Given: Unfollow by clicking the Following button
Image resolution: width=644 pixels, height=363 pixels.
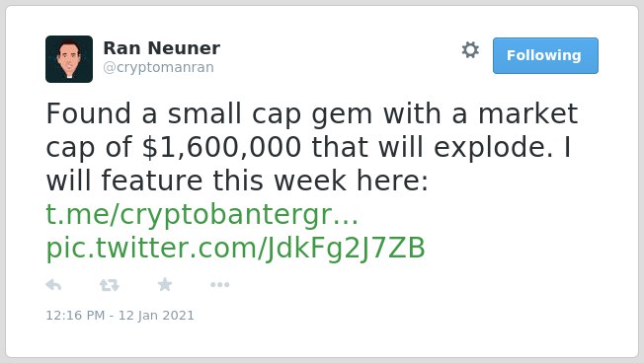Looking at the screenshot, I should 545,56.
